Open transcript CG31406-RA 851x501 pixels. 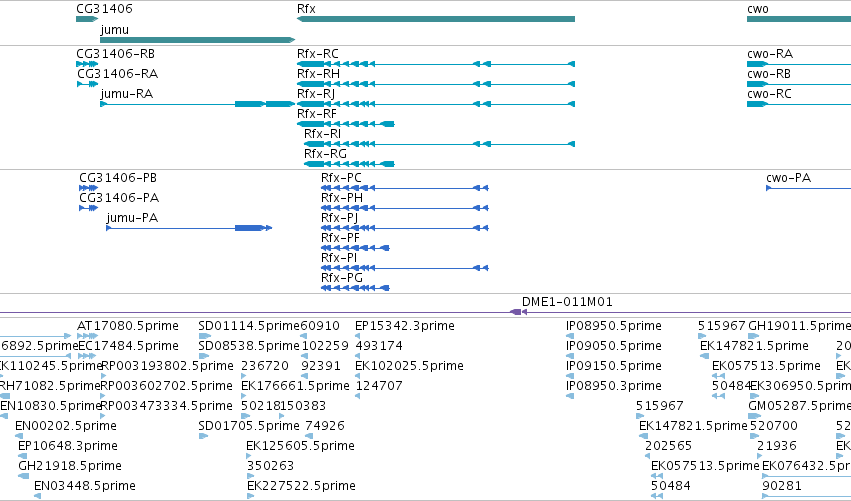pos(117,74)
